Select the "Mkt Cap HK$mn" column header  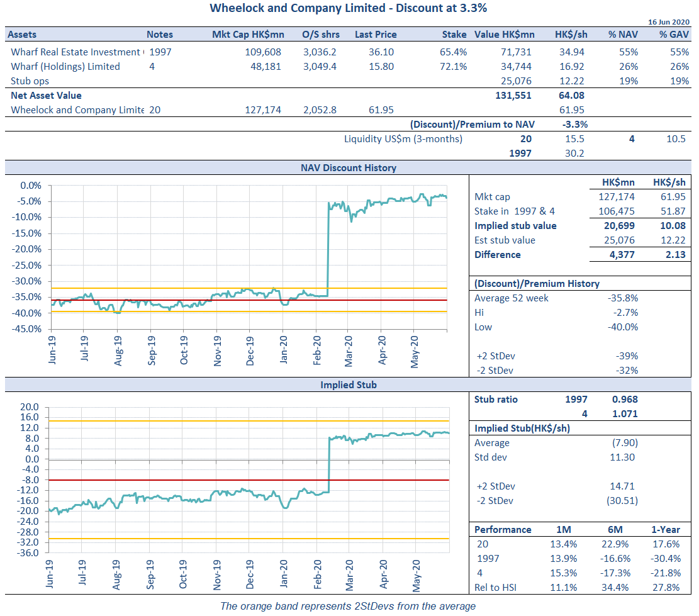tap(247, 35)
